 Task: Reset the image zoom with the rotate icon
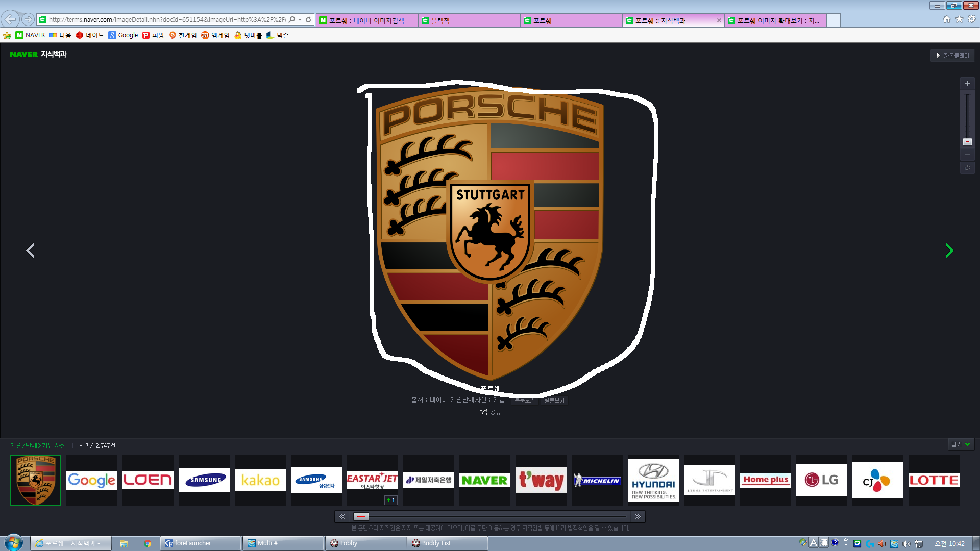[x=967, y=168]
